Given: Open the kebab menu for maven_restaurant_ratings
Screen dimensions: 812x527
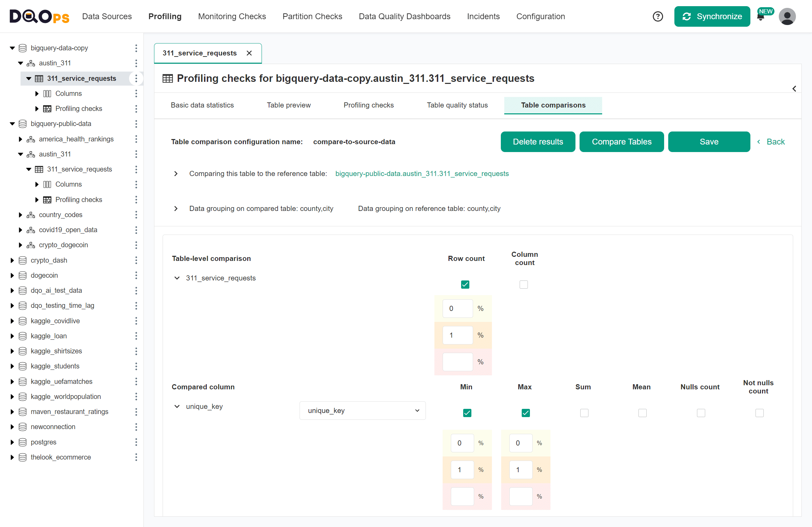Looking at the screenshot, I should tap(136, 412).
